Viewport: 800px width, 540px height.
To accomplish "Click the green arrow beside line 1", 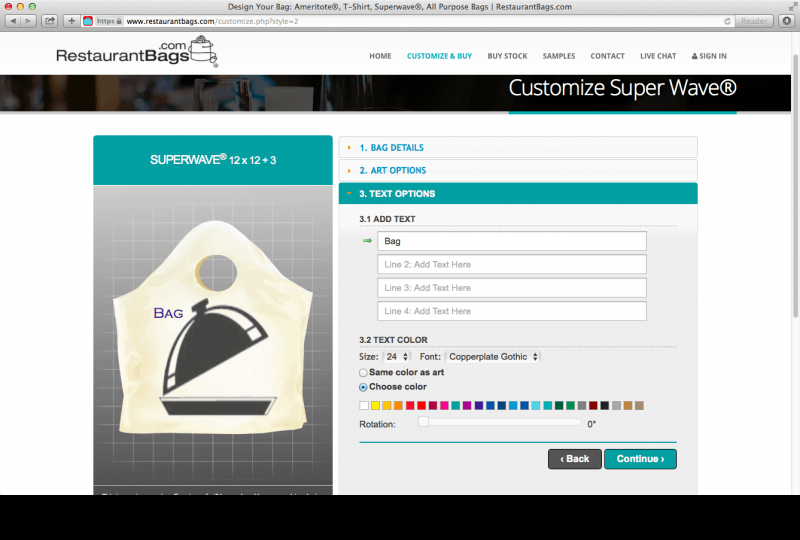I will [367, 241].
